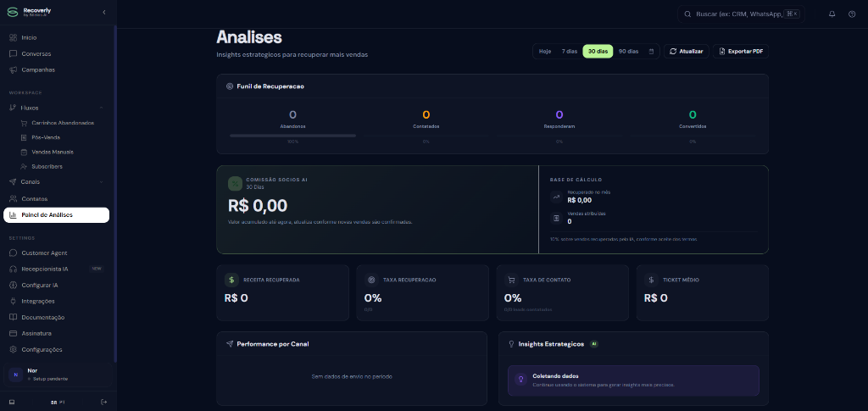Click the Taxa de Contato cart icon
The height and width of the screenshot is (411, 868).
pos(511,280)
